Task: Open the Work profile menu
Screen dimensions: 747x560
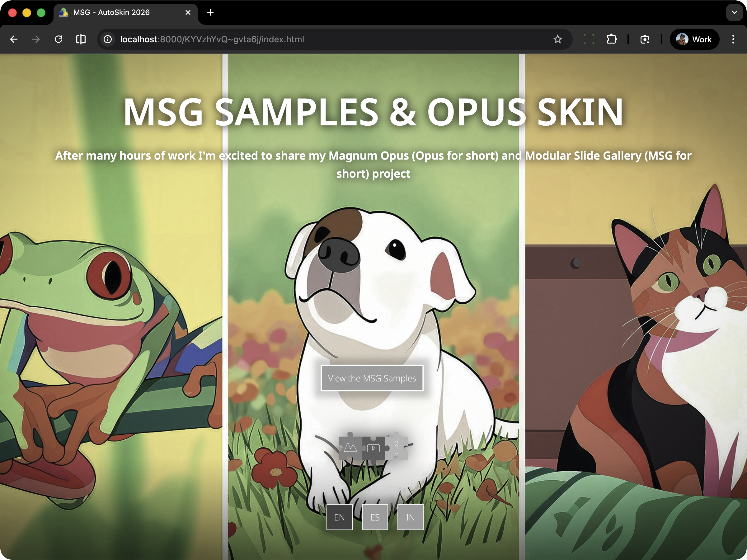Action: coord(694,40)
